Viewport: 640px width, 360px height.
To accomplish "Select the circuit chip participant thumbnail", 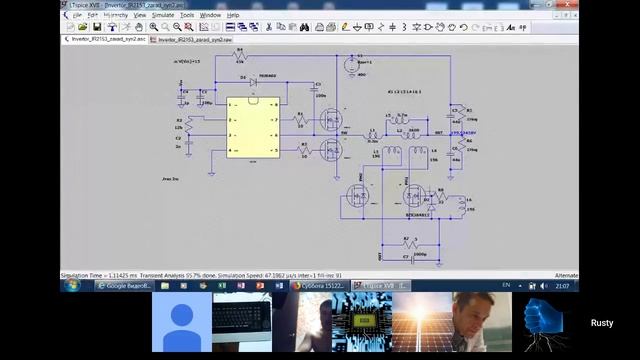I will coord(362,322).
